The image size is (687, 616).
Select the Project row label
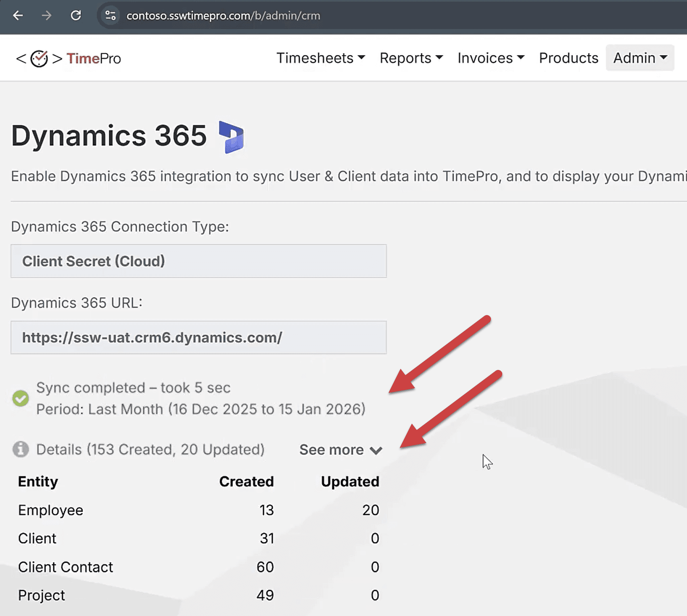(x=41, y=595)
